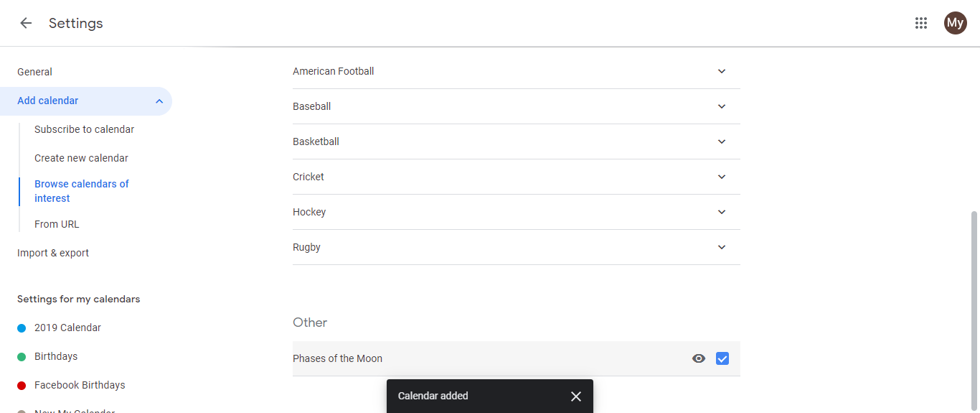
Task: Collapse the Add calendar menu
Action: coord(159,101)
